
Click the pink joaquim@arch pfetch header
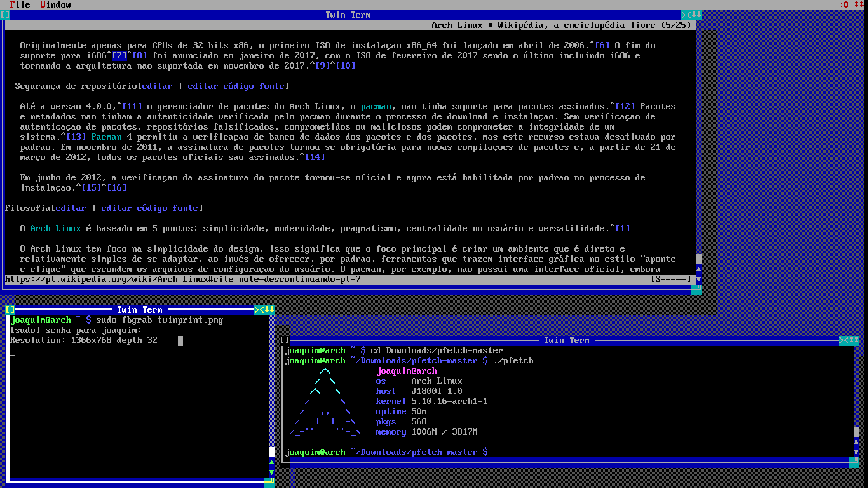pyautogui.click(x=407, y=370)
